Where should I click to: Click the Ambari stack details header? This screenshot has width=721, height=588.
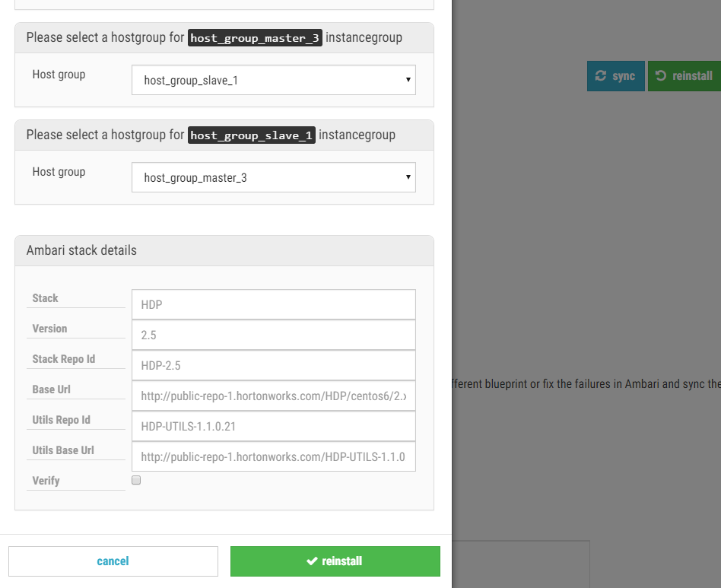(81, 250)
